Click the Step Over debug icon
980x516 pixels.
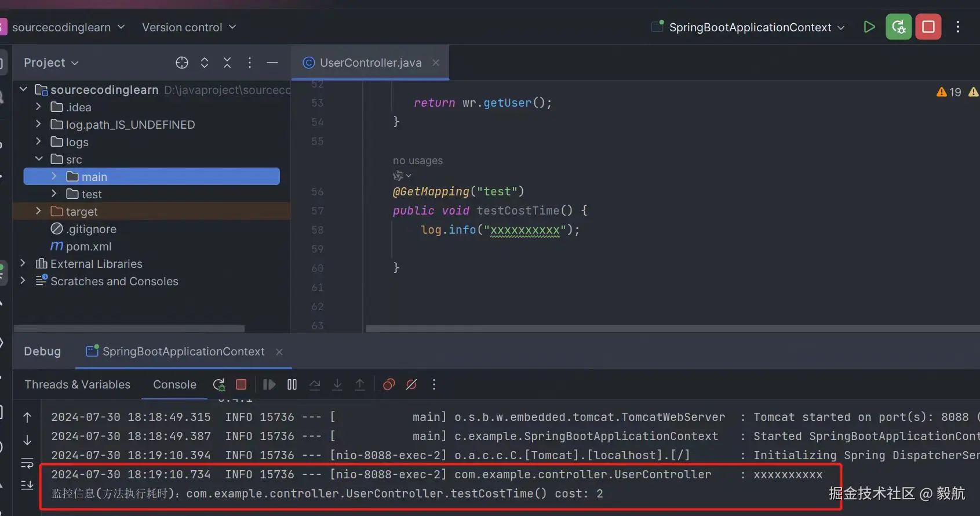tap(315, 384)
